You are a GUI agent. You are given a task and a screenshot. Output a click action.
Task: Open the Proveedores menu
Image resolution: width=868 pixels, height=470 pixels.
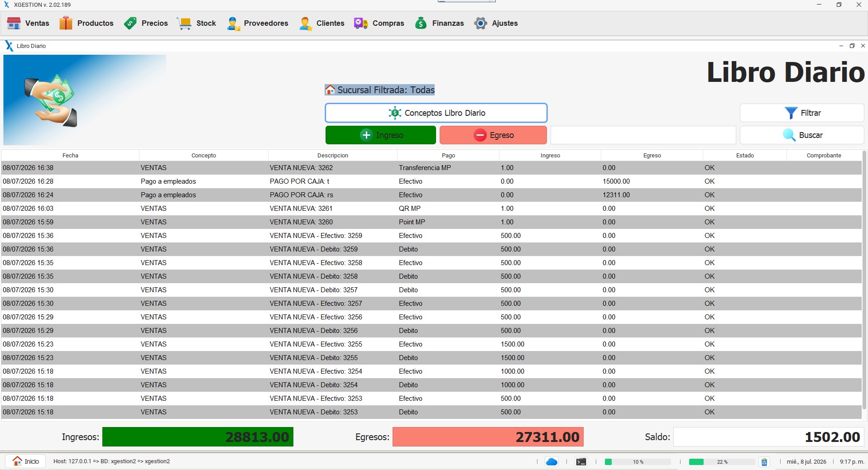click(x=257, y=23)
